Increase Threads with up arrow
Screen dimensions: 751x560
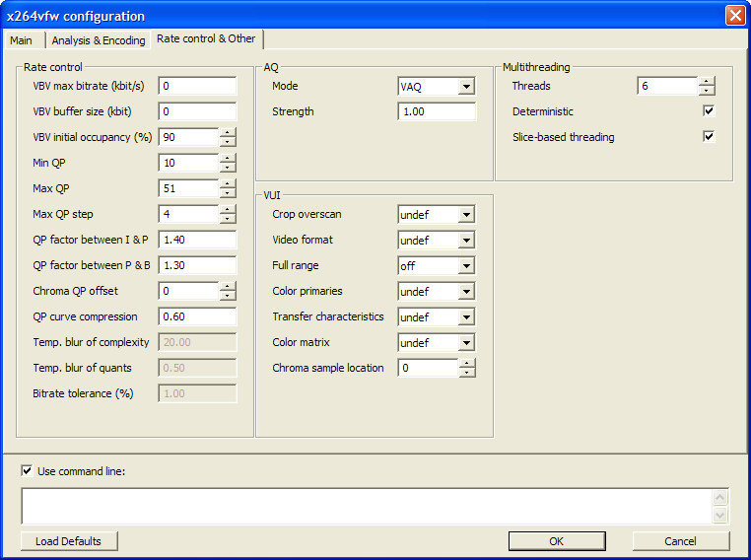point(707,82)
